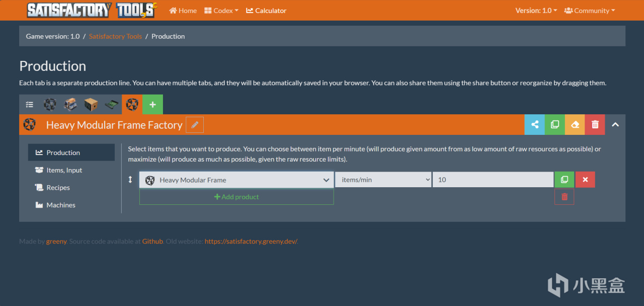Viewport: 644px width, 306px height.
Task: Switch to the gray Modular Frame tab
Action: click(50, 105)
